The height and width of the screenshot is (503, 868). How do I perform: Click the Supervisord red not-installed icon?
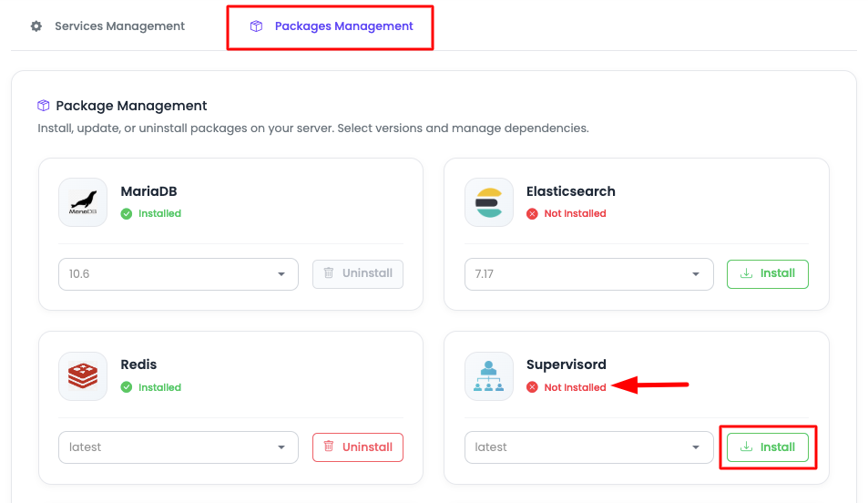(x=533, y=387)
